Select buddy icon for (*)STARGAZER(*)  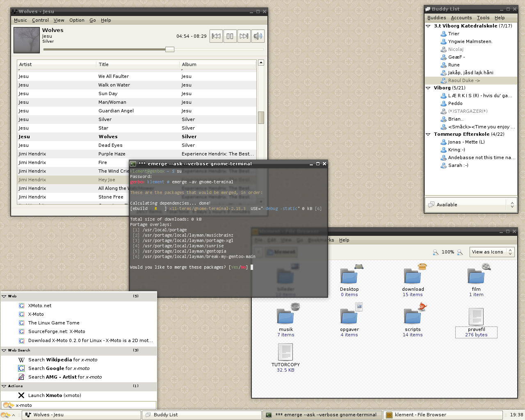443,111
